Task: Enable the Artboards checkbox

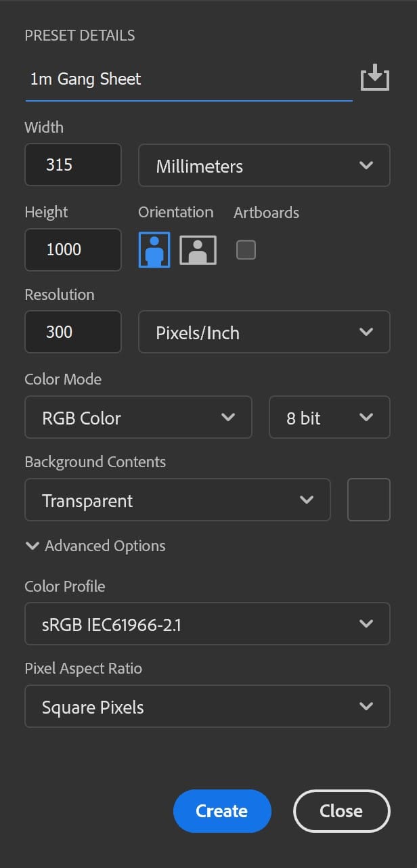Action: (246, 249)
